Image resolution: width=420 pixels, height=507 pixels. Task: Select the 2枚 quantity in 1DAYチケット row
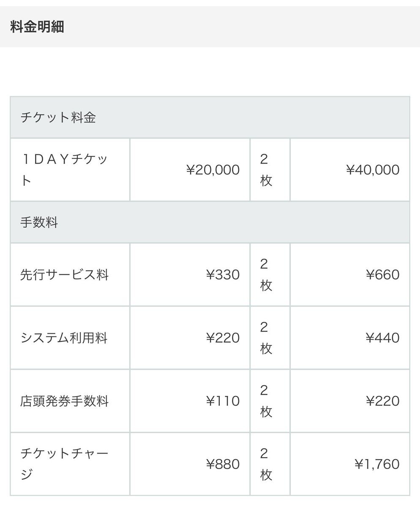266,170
